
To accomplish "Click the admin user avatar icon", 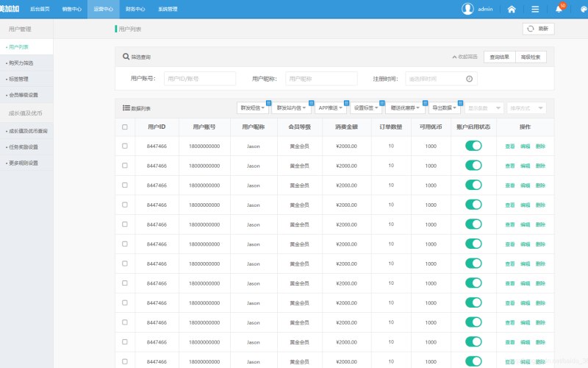I will point(467,9).
